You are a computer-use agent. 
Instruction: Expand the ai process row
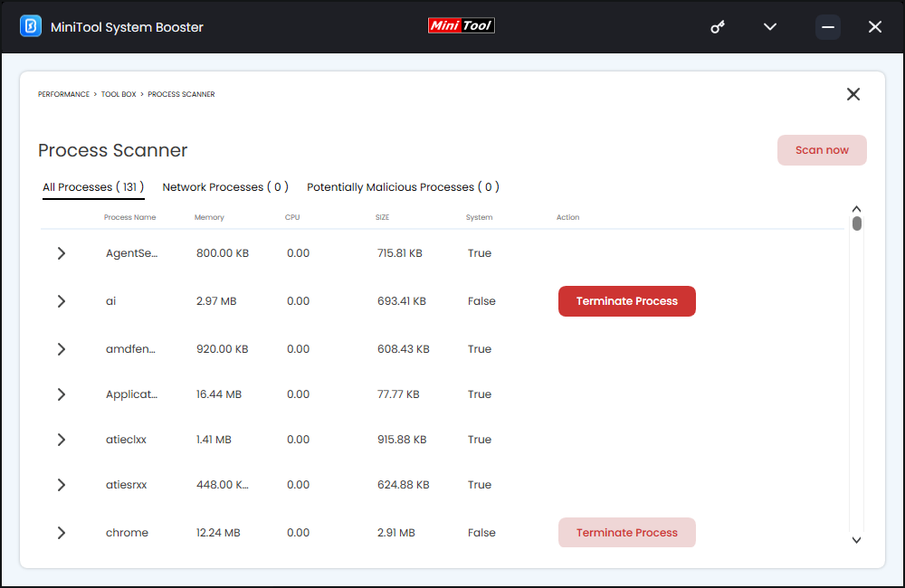(62, 301)
